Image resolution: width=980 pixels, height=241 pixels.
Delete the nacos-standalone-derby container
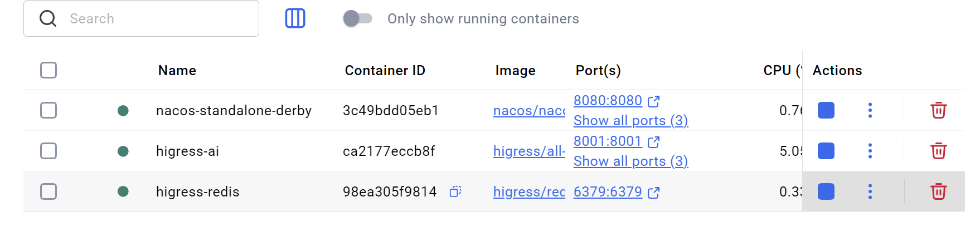click(x=938, y=110)
